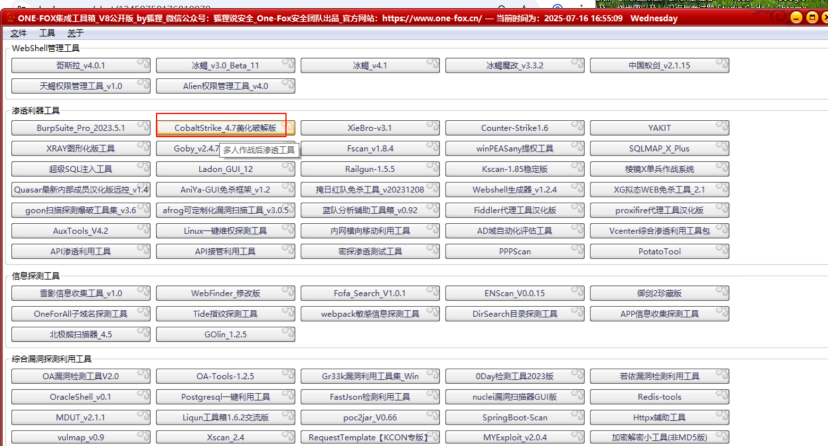Open OneForAll子域名探测工具
Viewport: 829px width, 446px height.
tap(81, 314)
